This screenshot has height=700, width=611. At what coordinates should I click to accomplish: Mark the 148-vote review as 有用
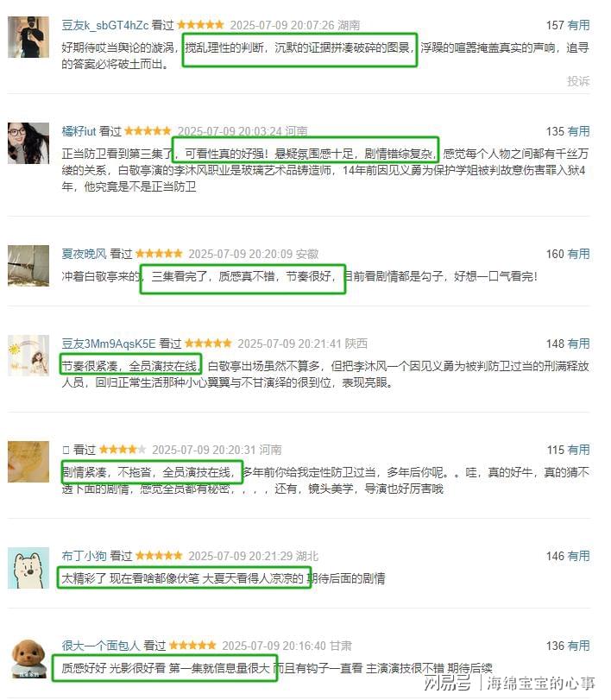point(579,344)
